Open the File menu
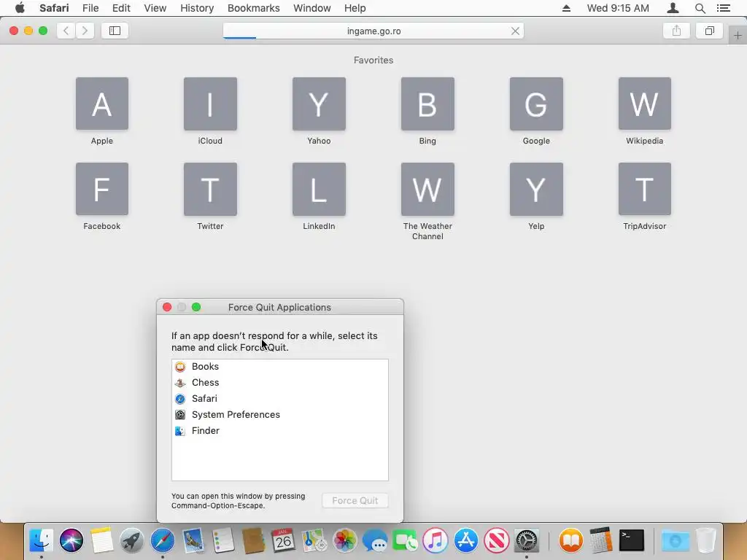747x560 pixels. [90, 8]
